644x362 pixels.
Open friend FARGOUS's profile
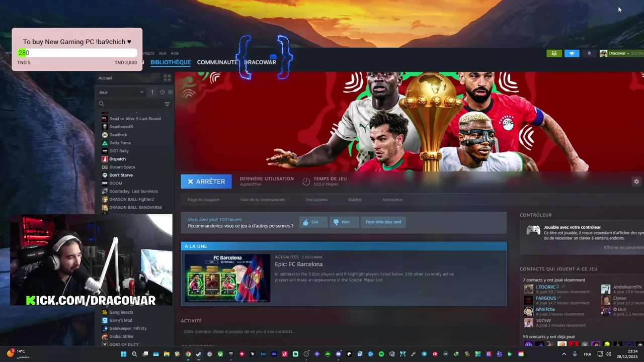pyautogui.click(x=546, y=298)
